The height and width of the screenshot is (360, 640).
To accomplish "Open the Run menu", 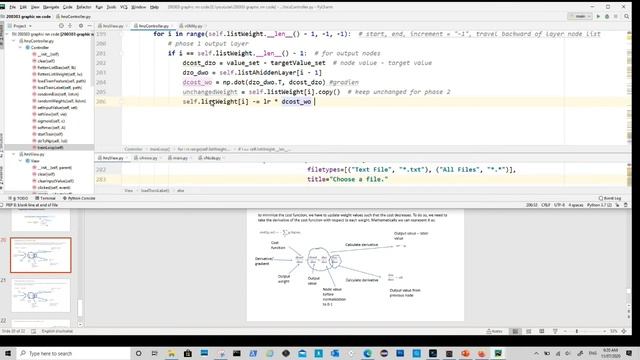I will pyautogui.click(x=99, y=7).
